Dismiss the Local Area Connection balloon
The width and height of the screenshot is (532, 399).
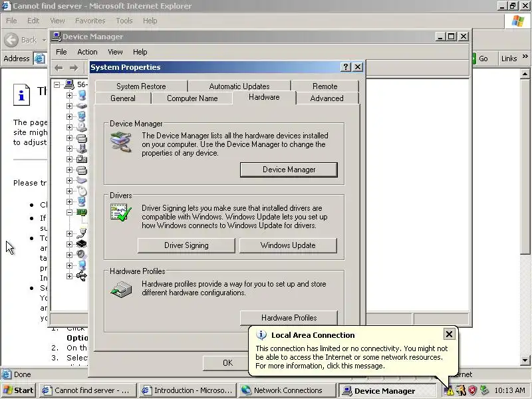449,334
